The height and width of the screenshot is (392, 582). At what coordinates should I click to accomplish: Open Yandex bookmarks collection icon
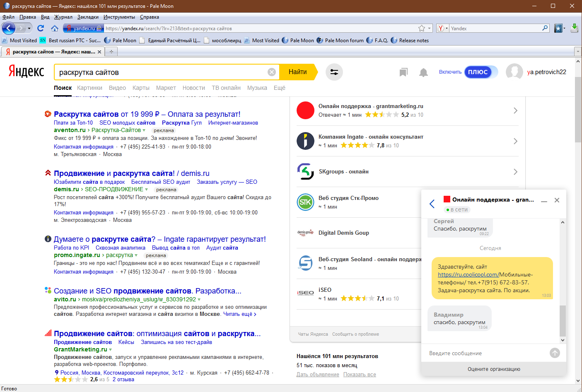pyautogui.click(x=403, y=72)
